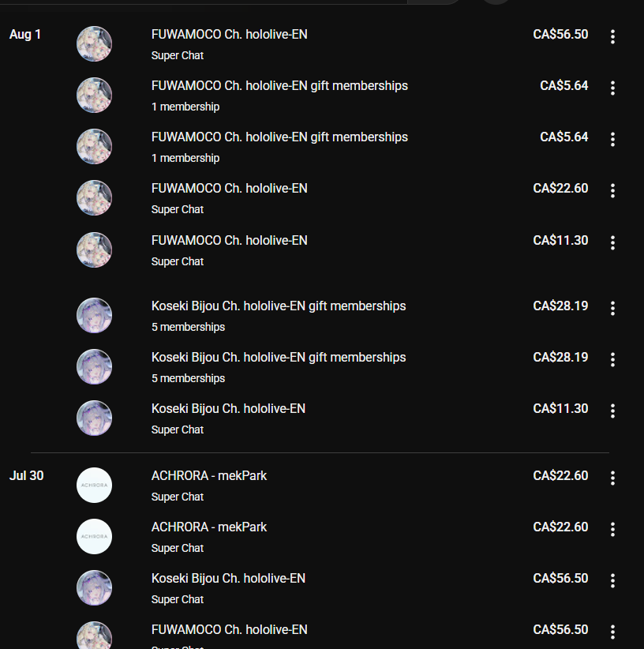Open more options for CA$11.30 FUWAMOCO Super Chat
The height and width of the screenshot is (649, 644).
click(x=612, y=242)
